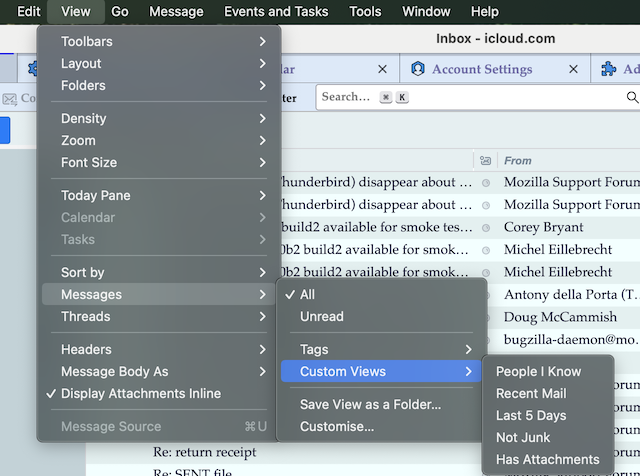Expand the Folders submenu
The image size is (640, 476).
point(159,85)
